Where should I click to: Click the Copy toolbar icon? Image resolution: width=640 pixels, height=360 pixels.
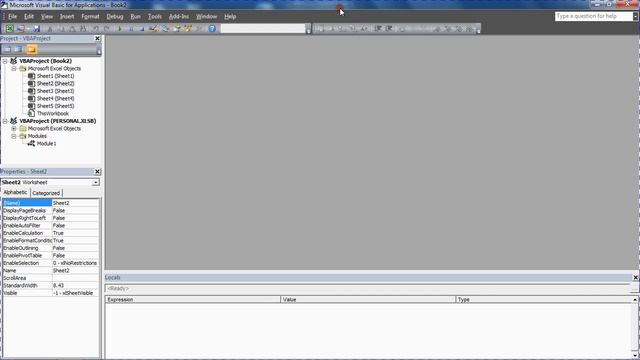61,29
